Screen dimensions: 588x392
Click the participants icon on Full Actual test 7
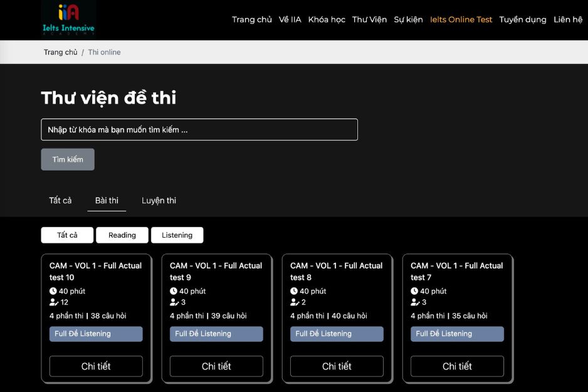click(x=413, y=302)
